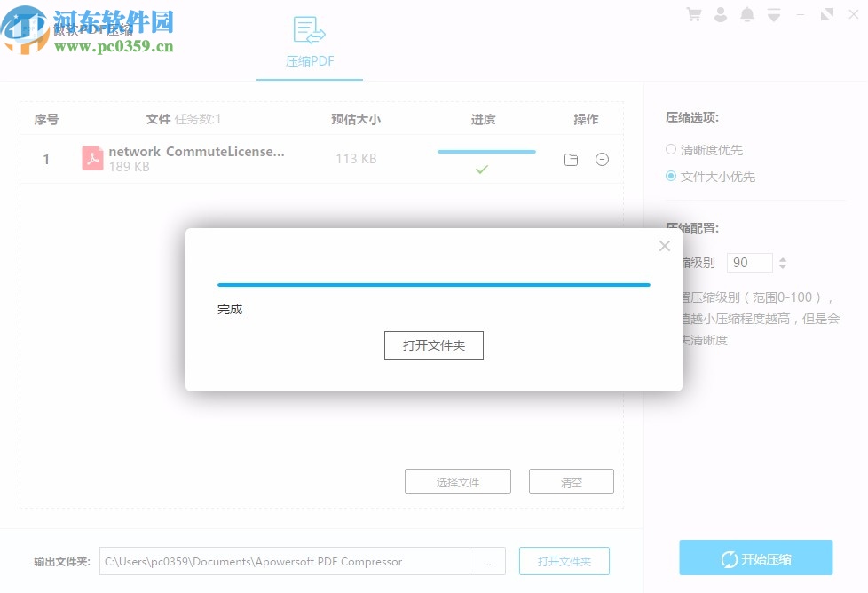868x593 pixels.
Task: Click the 压缩PDF document icon above the tab
Action: tap(309, 29)
